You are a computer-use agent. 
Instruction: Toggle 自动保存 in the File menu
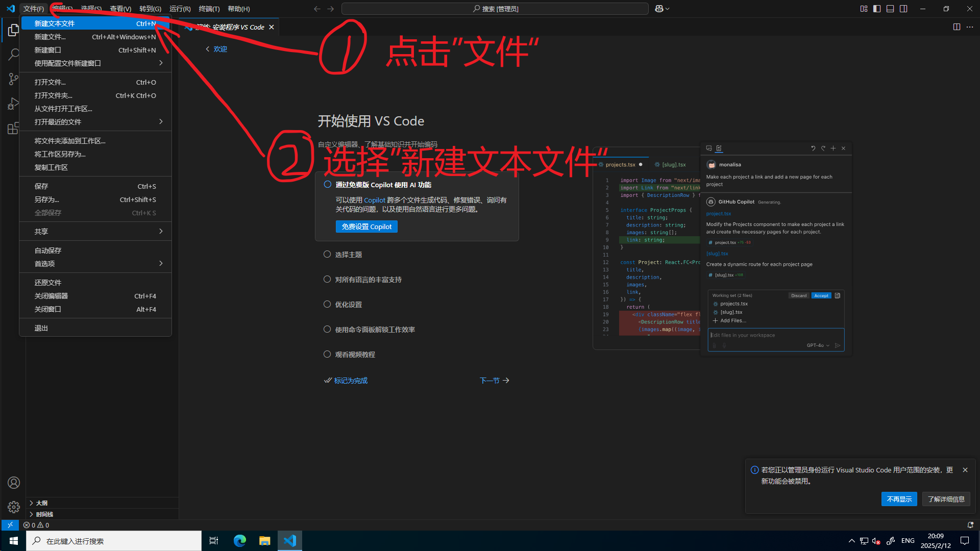[x=95, y=251]
